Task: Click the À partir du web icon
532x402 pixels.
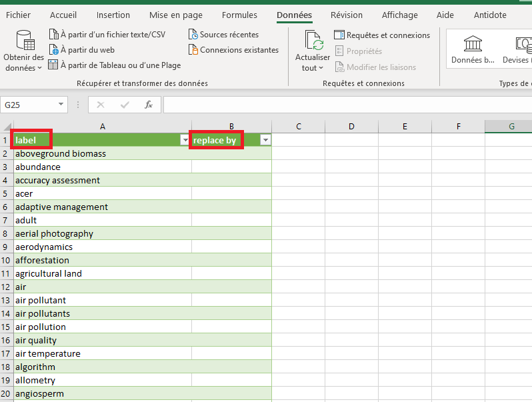Action: click(x=54, y=50)
